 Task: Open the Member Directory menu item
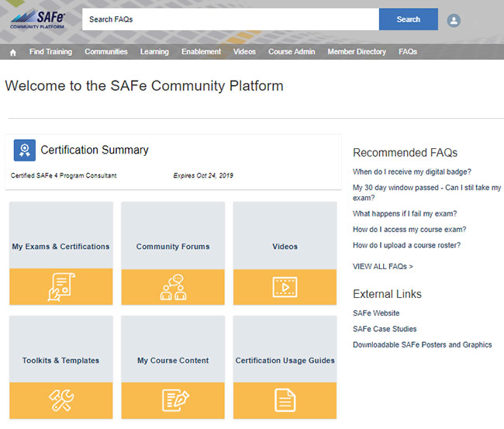point(357,52)
